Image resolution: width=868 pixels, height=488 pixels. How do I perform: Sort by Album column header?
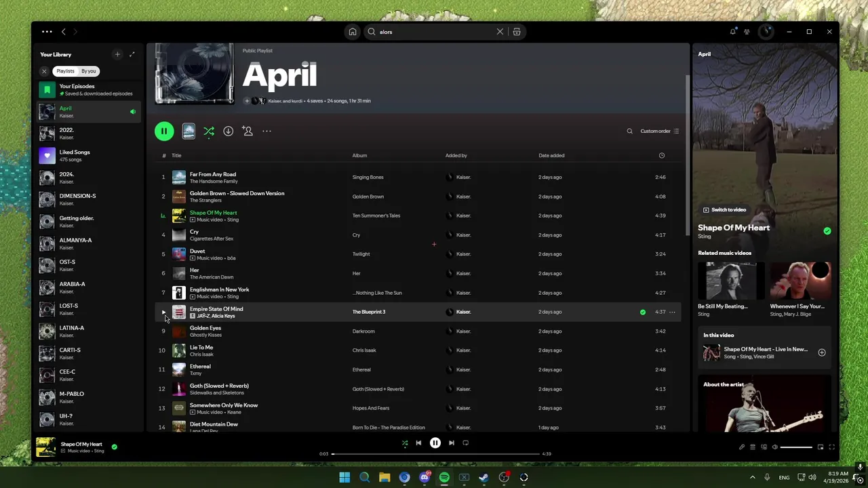click(x=359, y=155)
